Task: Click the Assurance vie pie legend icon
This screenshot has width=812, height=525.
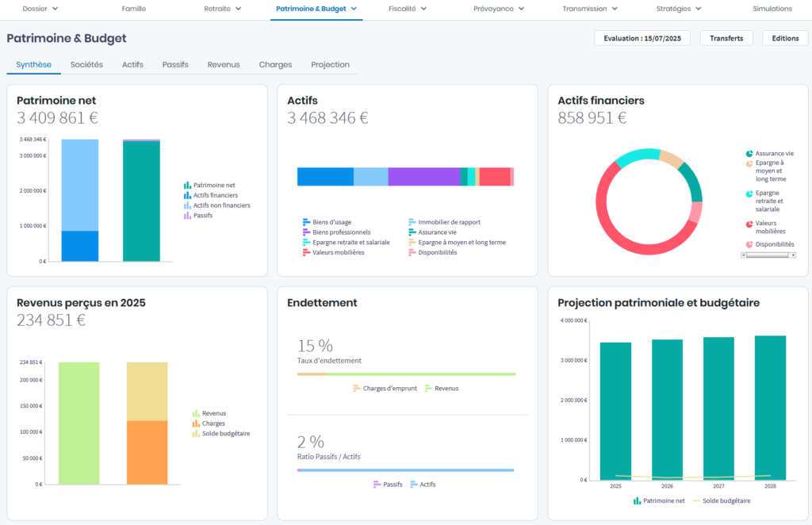Action: (749, 154)
